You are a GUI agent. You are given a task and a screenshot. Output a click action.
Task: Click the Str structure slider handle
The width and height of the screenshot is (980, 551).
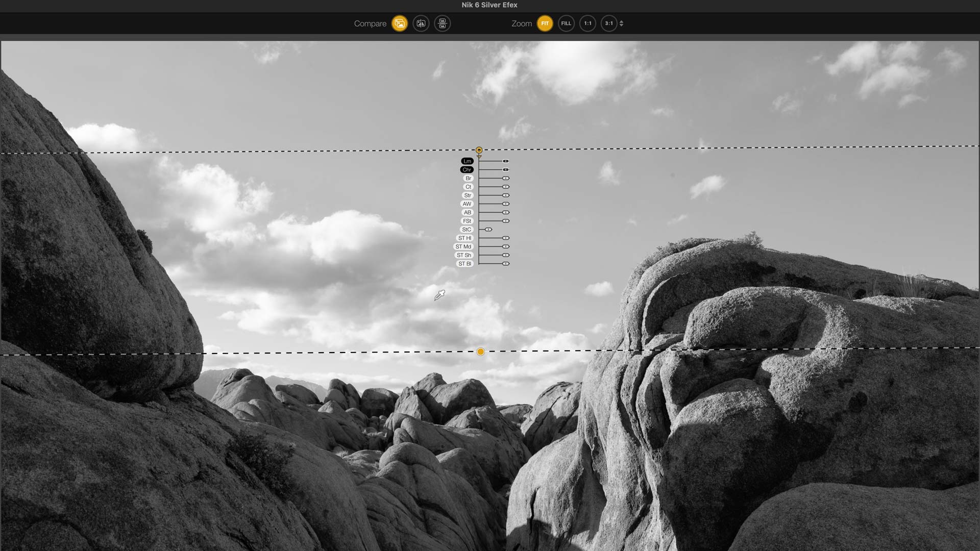(x=505, y=195)
